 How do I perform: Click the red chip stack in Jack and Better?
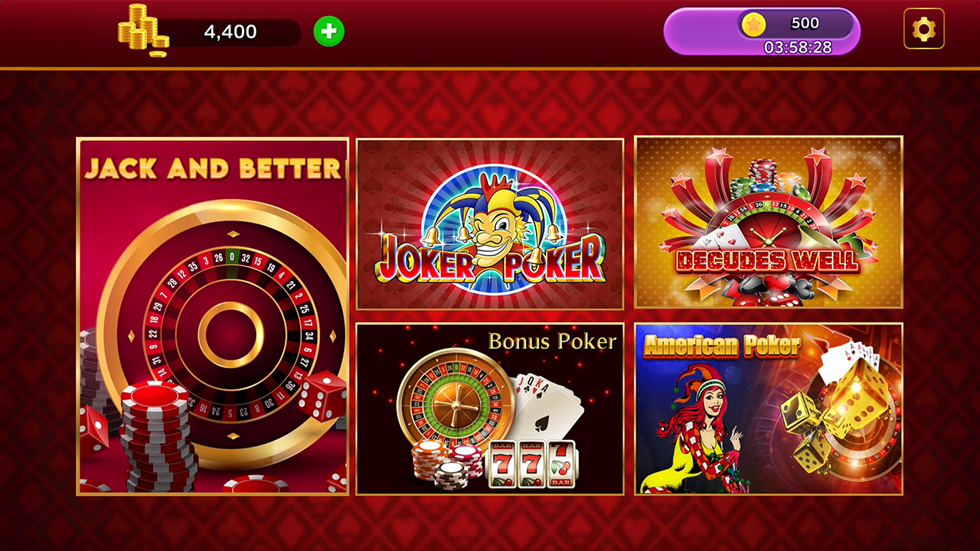pos(158,436)
